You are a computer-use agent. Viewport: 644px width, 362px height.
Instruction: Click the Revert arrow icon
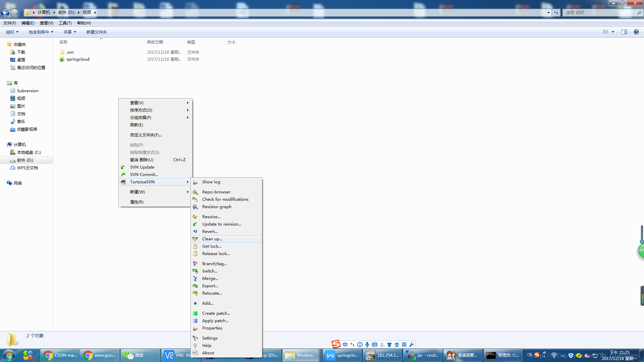195,232
